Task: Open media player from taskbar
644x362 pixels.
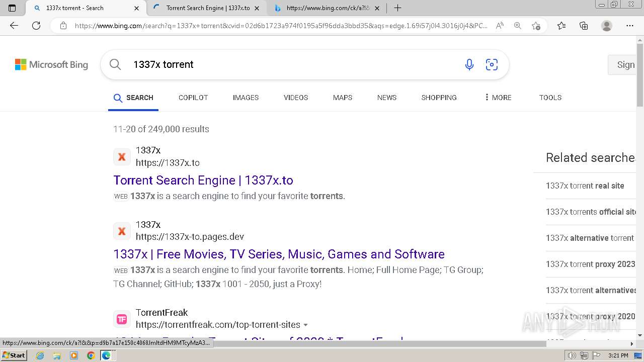Action: (74, 355)
